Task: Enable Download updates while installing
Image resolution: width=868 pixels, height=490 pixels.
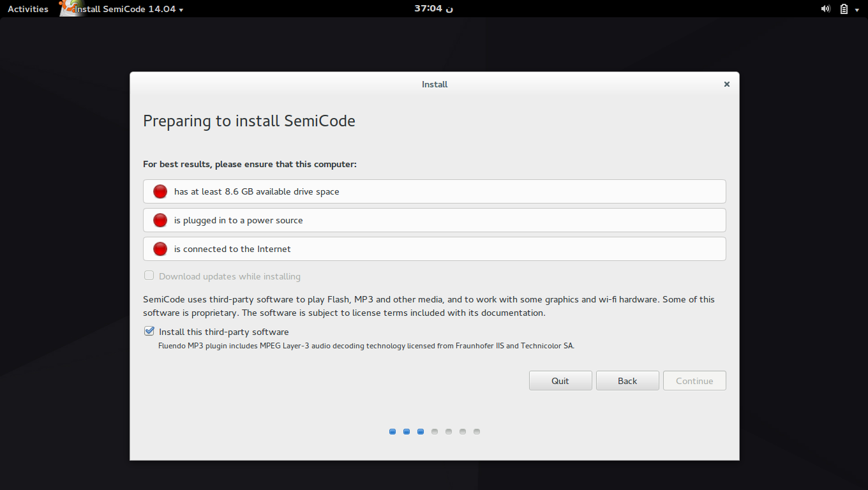Action: pos(149,275)
